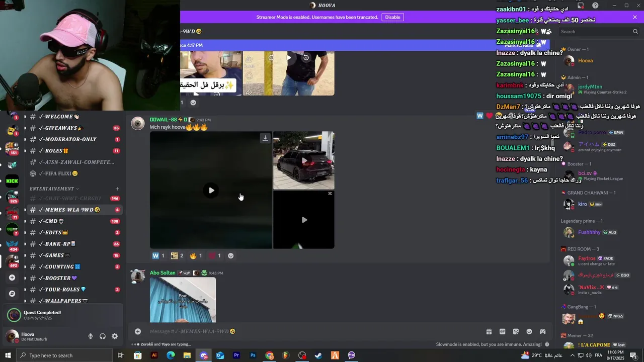644x362 pixels.
Task: Click the attach file plus button
Action: [x=138, y=331]
